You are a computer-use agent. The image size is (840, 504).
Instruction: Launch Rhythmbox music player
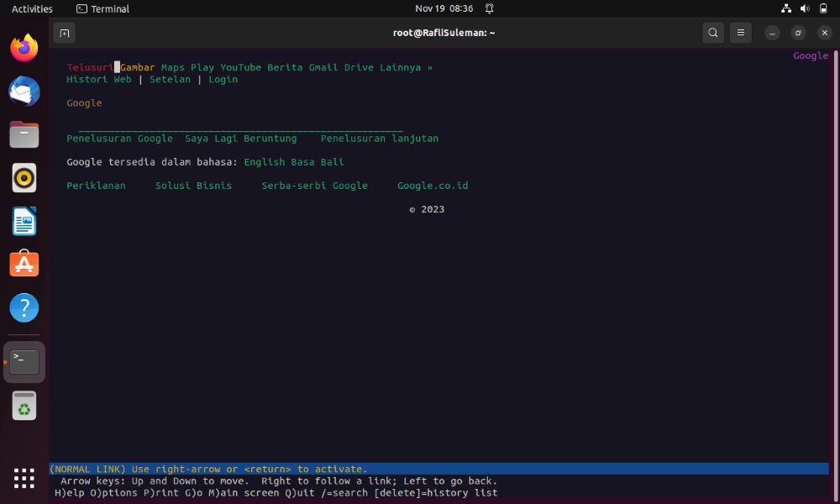click(x=24, y=178)
